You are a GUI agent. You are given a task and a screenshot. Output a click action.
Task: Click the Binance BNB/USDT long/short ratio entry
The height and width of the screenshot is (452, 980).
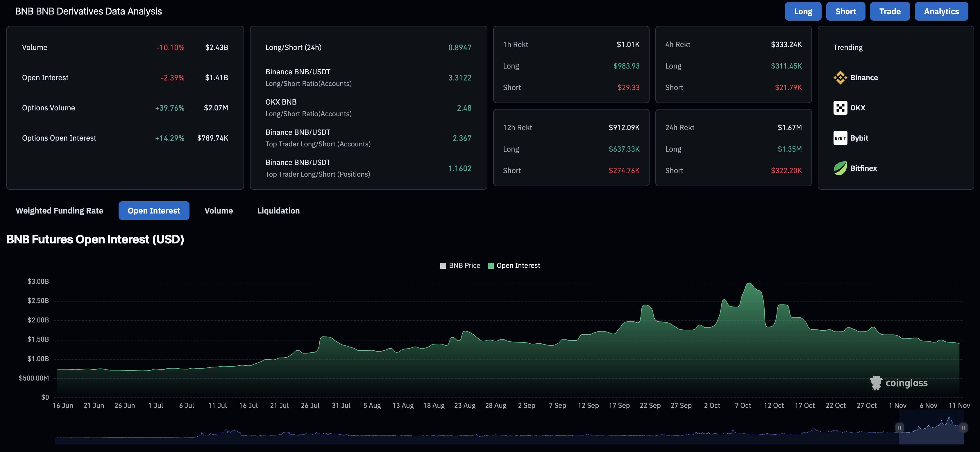coord(309,77)
